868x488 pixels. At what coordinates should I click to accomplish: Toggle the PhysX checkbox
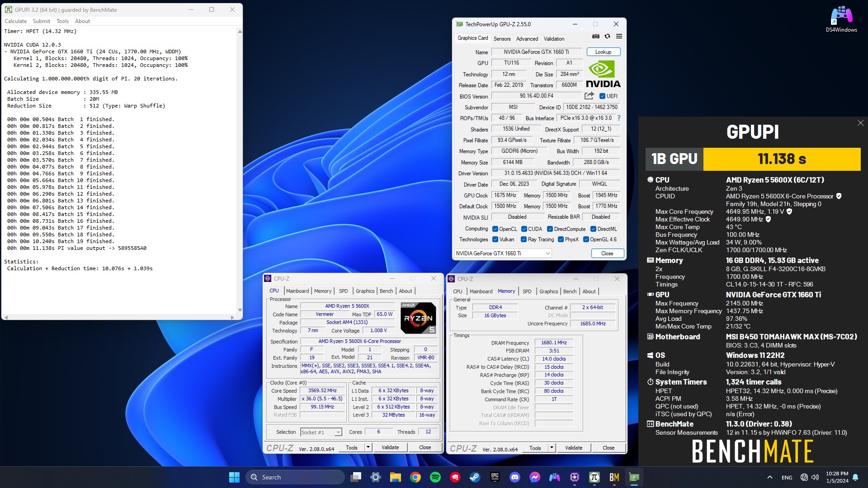tap(561, 239)
